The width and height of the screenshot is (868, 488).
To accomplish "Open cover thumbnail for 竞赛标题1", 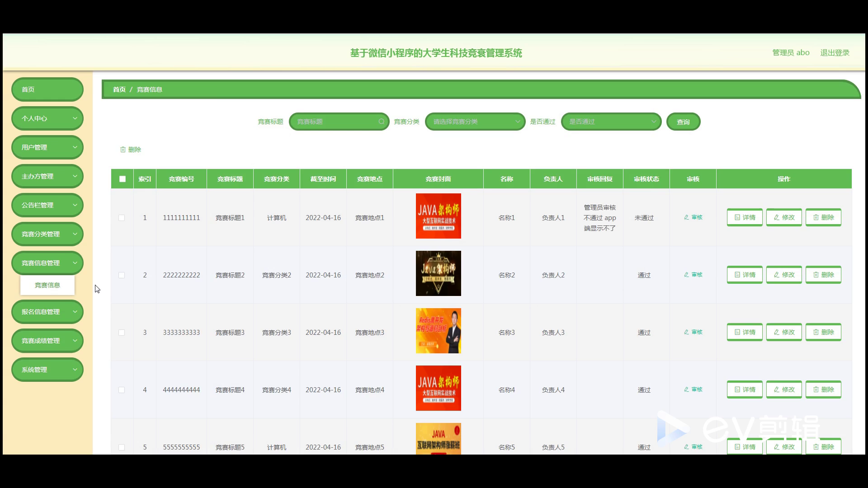I will click(439, 216).
